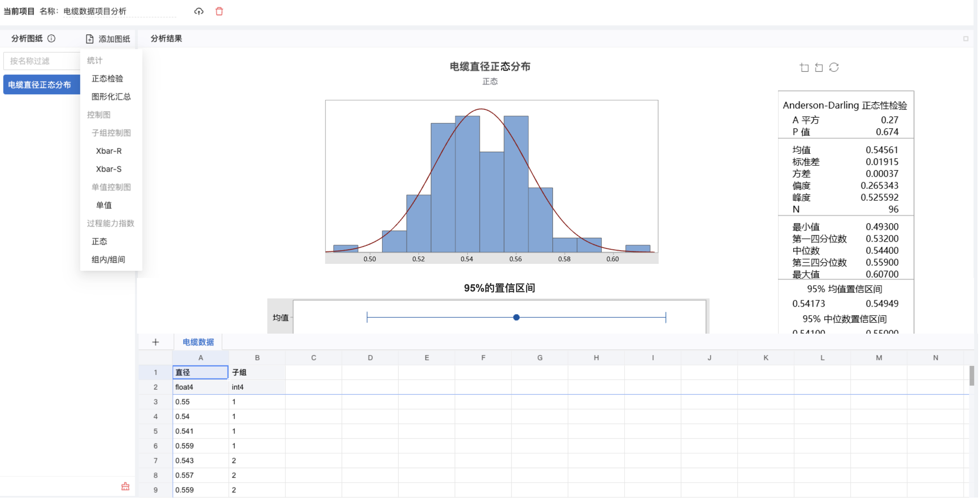Select 正态检验 from the menu
This screenshot has height=502, width=980.
pos(107,79)
